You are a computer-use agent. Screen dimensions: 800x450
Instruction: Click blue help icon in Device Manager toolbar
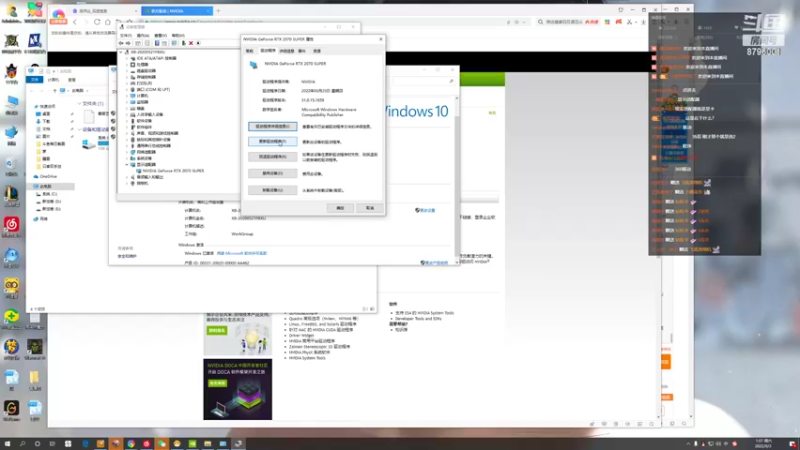tap(157, 43)
